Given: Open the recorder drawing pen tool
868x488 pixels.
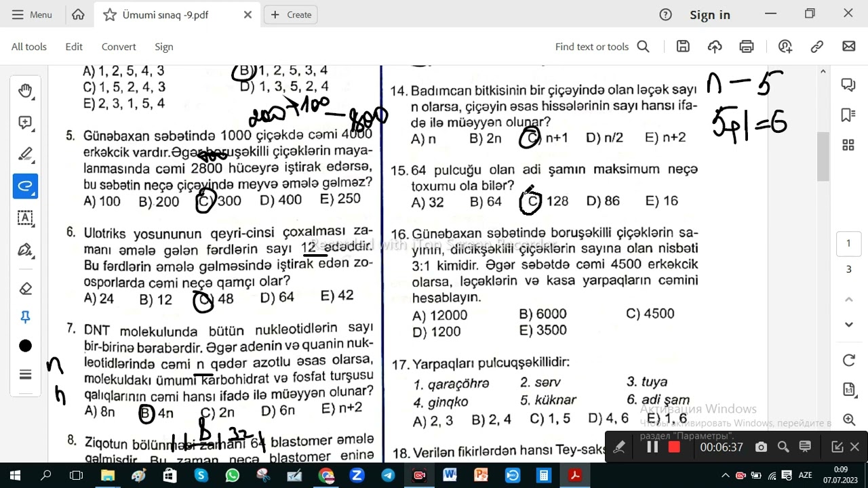Looking at the screenshot, I should click(x=618, y=447).
